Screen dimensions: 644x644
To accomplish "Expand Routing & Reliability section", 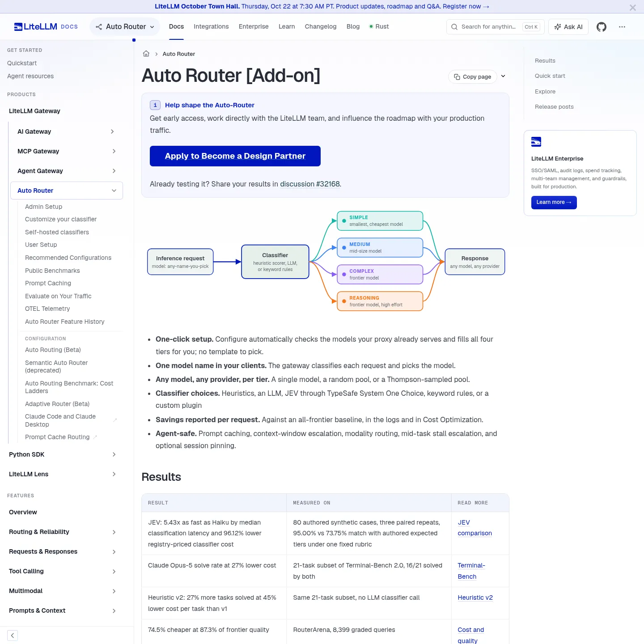I will point(114,532).
